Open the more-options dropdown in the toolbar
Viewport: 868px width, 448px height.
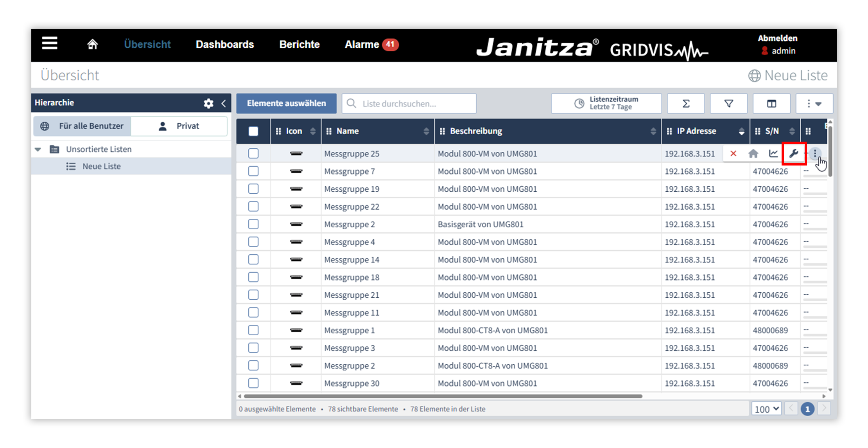coord(814,104)
